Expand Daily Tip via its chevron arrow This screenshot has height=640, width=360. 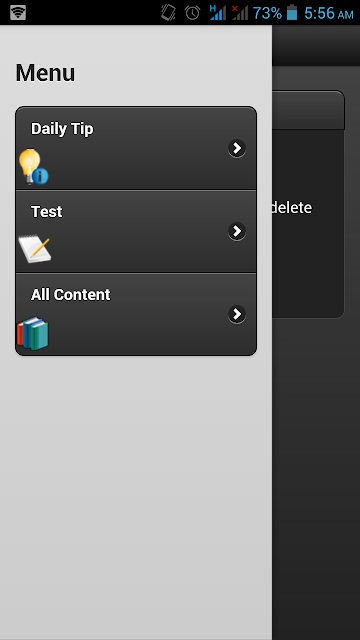click(237, 149)
